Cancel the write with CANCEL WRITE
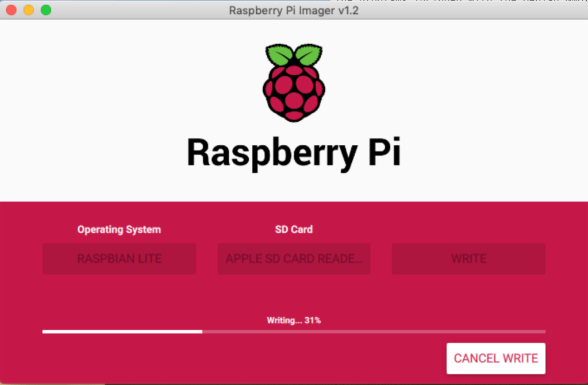 (495, 359)
